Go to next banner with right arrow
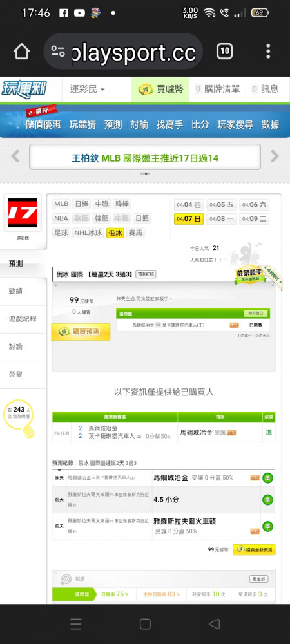Image resolution: width=290 pixels, height=644 pixels. point(275,156)
